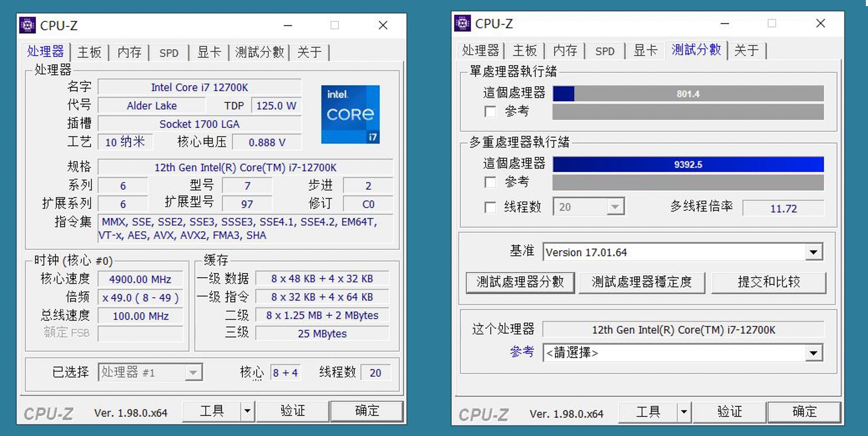The width and height of the screenshot is (868, 436).
Task: Switch to 主板 tab in left window
Action: pos(89,52)
